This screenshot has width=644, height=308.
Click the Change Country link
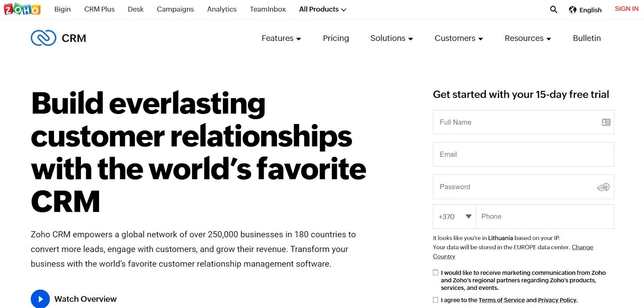point(582,247)
